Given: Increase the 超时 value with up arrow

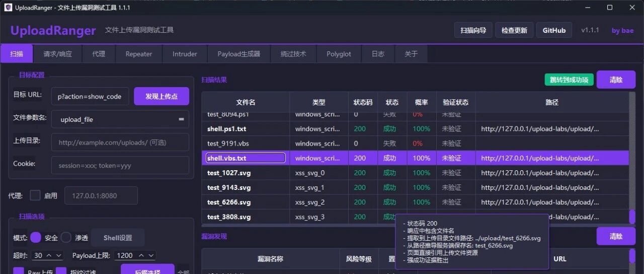Looking at the screenshot, I should click(x=49, y=255).
